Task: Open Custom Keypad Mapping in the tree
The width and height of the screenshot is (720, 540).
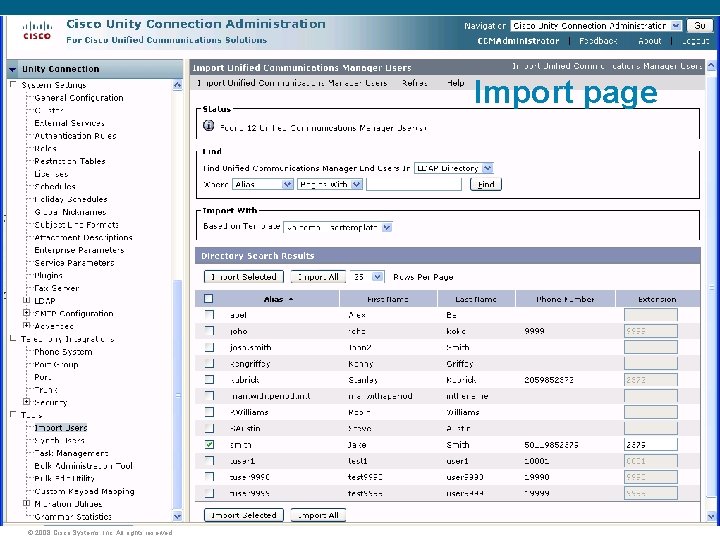Action: (x=84, y=491)
